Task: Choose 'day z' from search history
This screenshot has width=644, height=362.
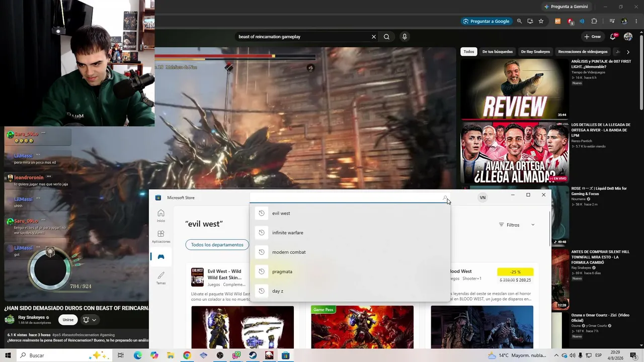Action: (x=350, y=291)
